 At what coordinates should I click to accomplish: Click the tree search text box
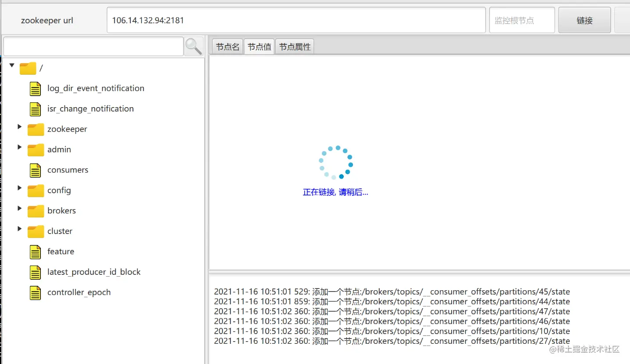(x=94, y=46)
